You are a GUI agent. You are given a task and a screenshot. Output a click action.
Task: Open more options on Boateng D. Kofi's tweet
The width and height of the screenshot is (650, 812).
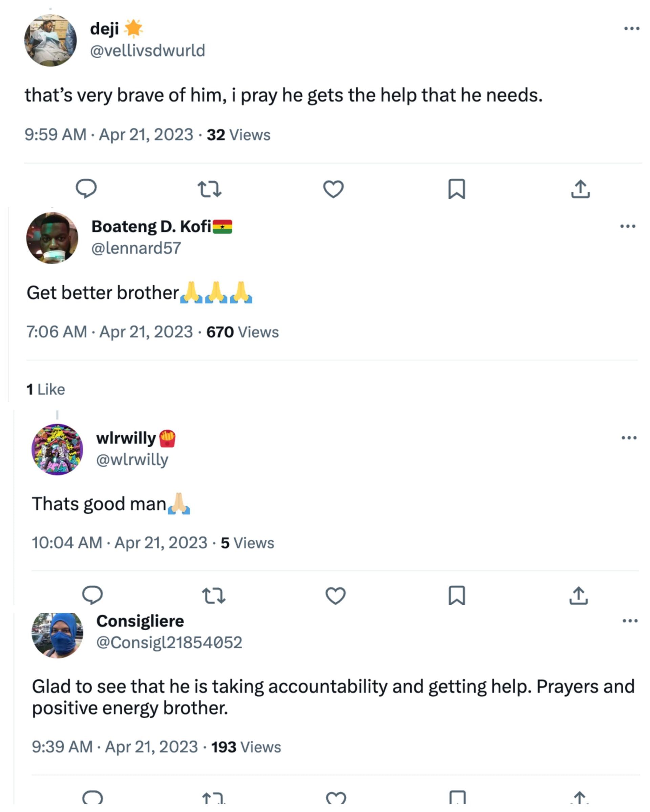[627, 226]
